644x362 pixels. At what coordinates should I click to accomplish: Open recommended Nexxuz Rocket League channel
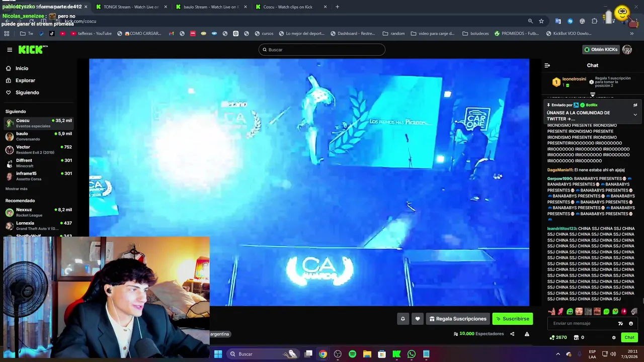tap(39, 212)
